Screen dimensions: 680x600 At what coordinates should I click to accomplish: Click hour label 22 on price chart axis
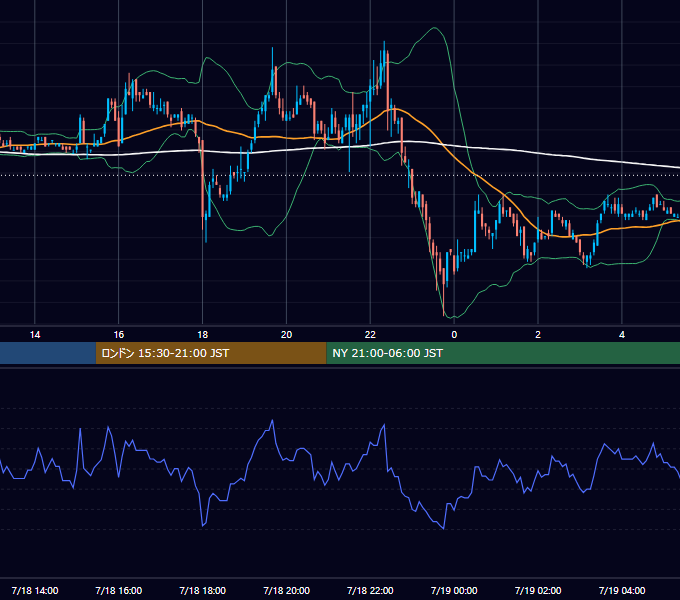(x=370, y=335)
